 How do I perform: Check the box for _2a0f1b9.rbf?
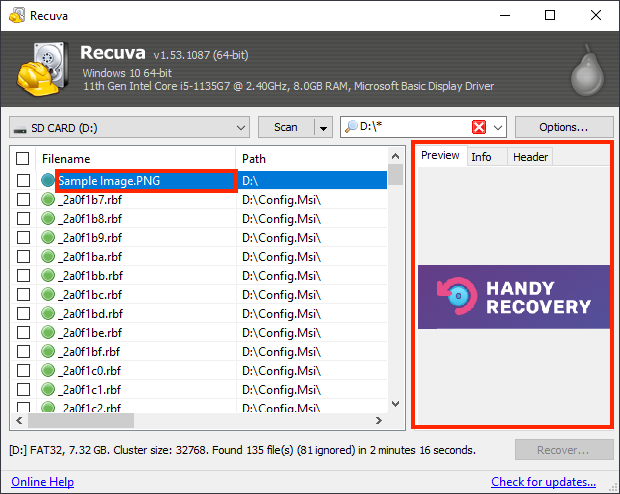coord(23,237)
